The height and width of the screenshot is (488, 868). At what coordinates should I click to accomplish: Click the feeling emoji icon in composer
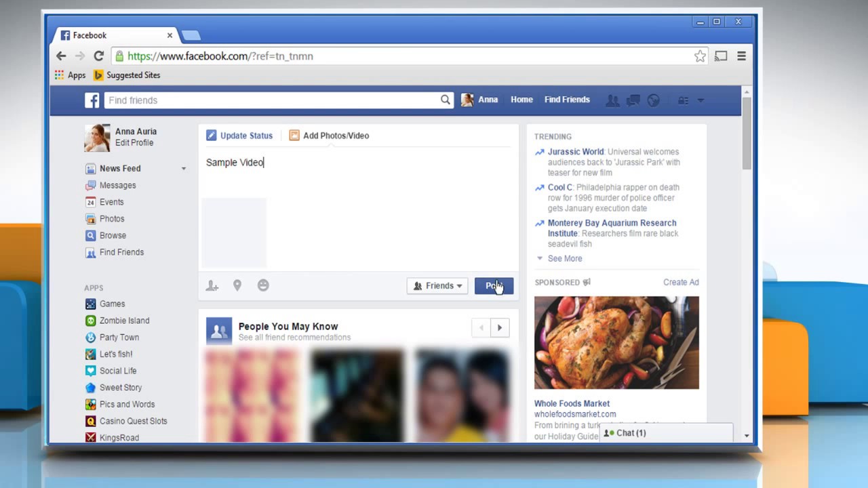click(x=263, y=285)
